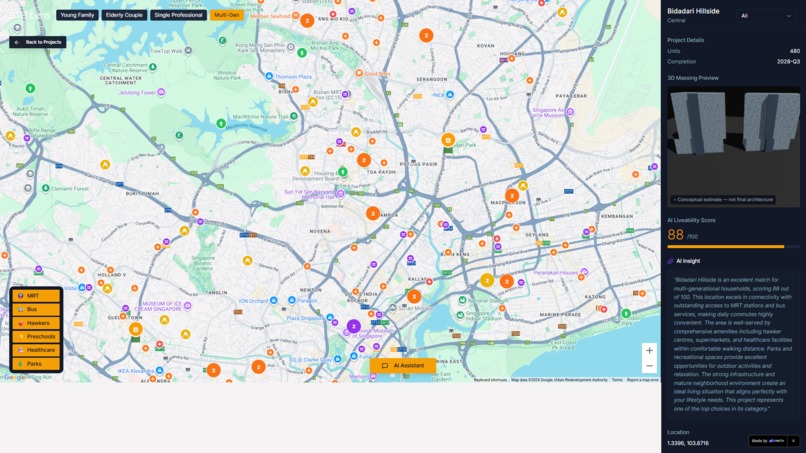The height and width of the screenshot is (453, 806).
Task: Toggle the Hawkers layer filter
Action: point(36,323)
